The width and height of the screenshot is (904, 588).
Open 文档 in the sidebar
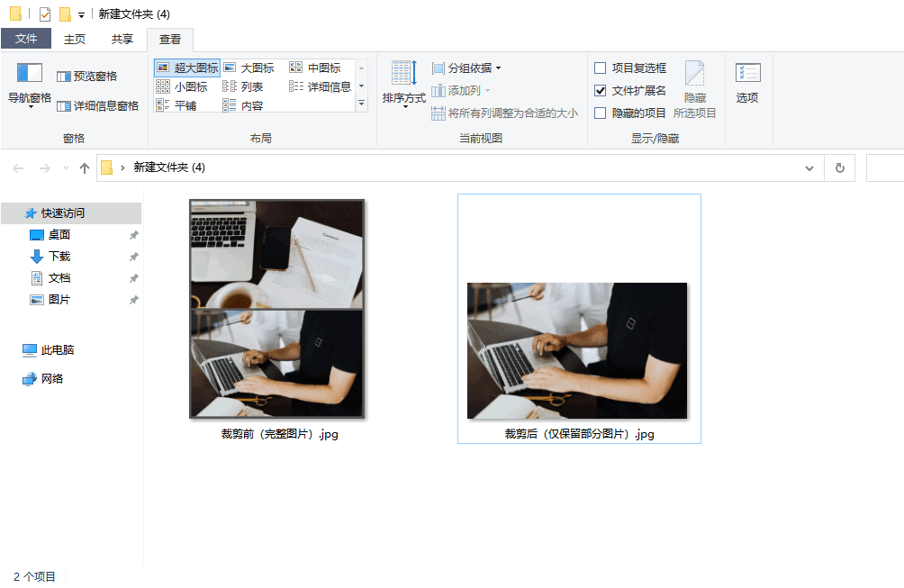coord(50,278)
